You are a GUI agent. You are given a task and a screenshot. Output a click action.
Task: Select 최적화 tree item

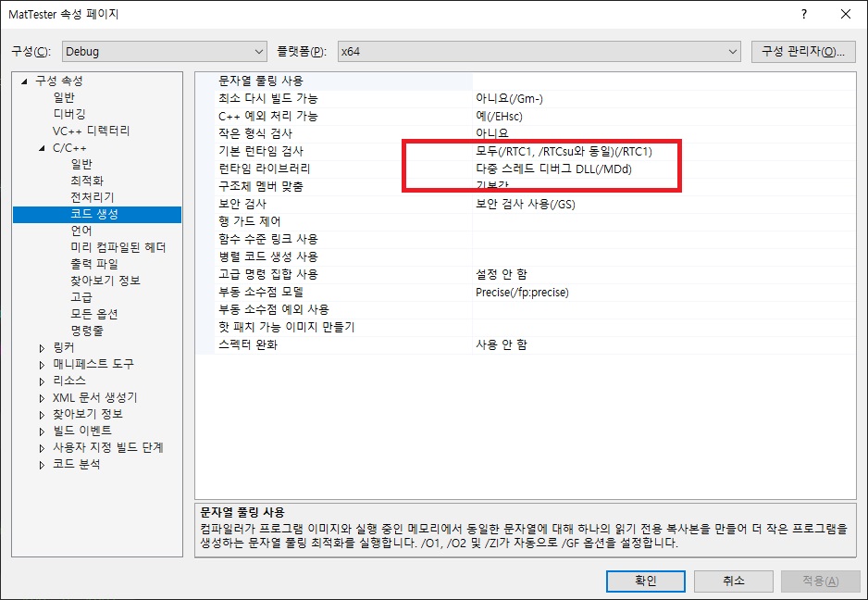pos(87,181)
